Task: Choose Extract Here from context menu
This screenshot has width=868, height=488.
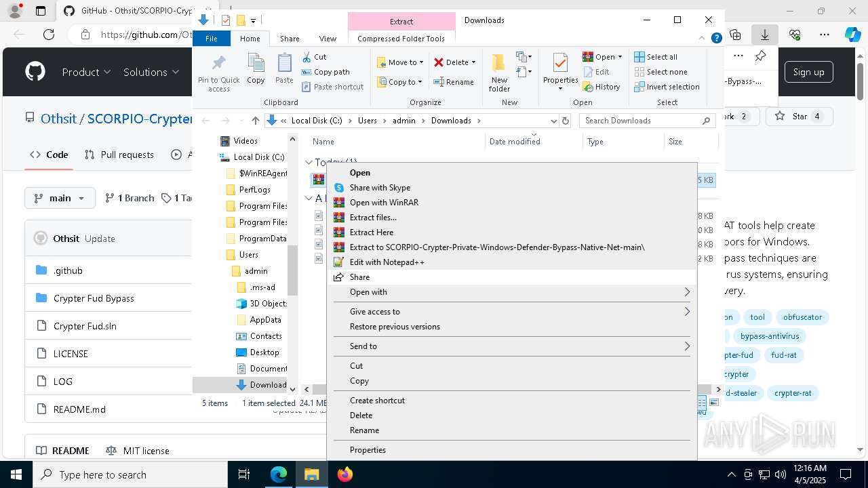Action: (x=512, y=232)
